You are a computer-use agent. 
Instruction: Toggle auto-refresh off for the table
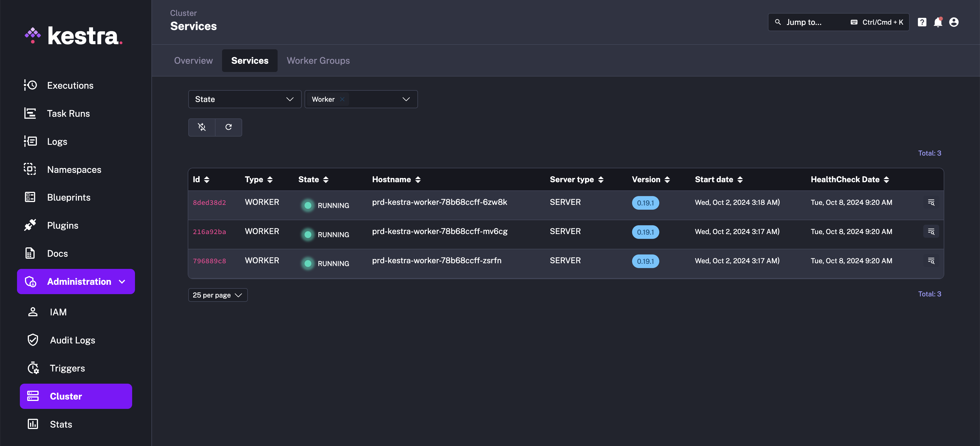[x=202, y=127]
